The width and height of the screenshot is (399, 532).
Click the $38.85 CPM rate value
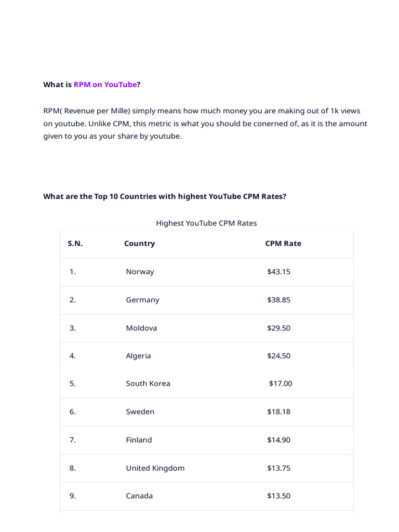[x=278, y=300]
